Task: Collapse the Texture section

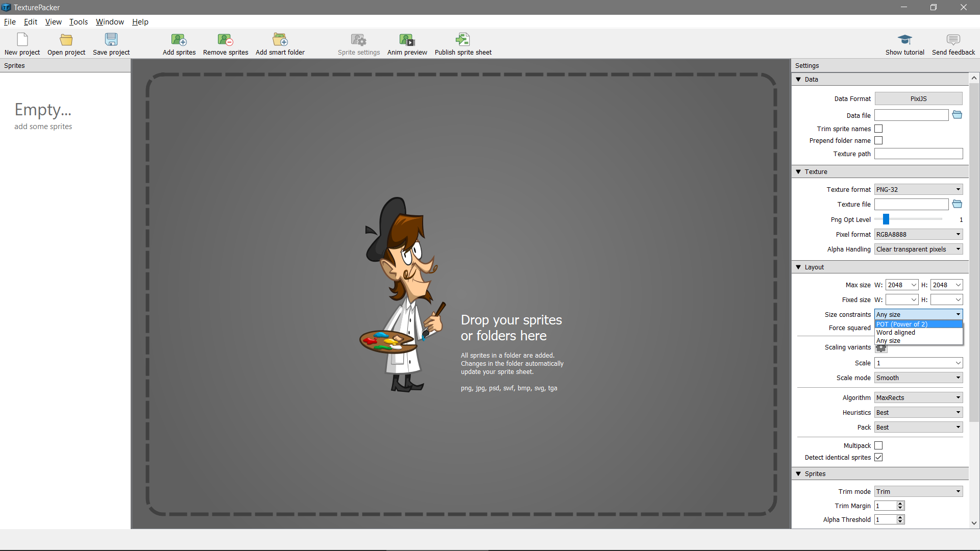Action: coord(798,171)
